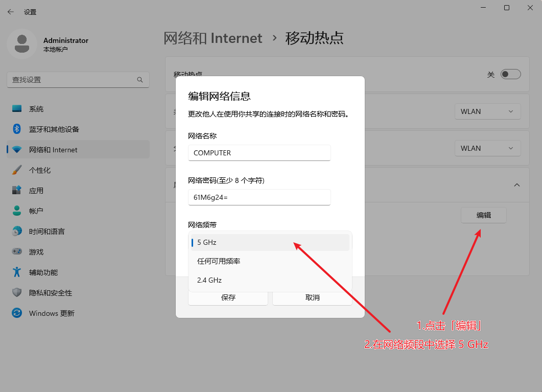Screen dimensions: 542x392
Task: Open the first WLAN dropdown
Action: [x=487, y=111]
